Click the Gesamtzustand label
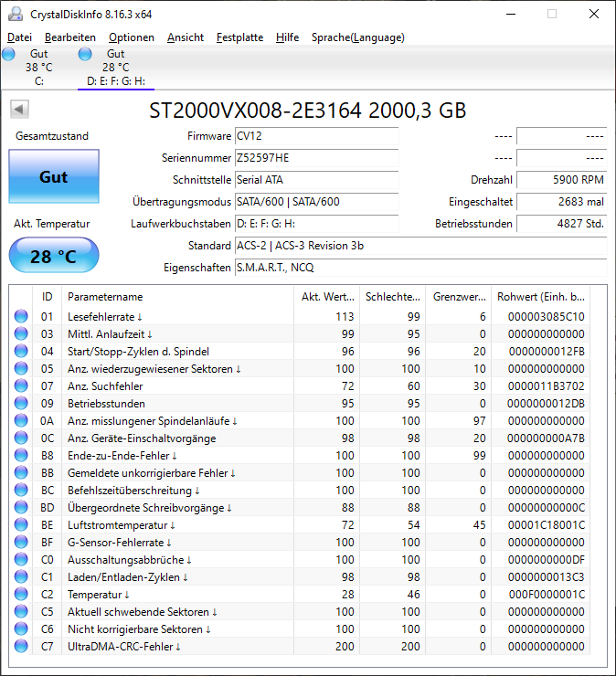This screenshot has height=676, width=616. coord(52,136)
